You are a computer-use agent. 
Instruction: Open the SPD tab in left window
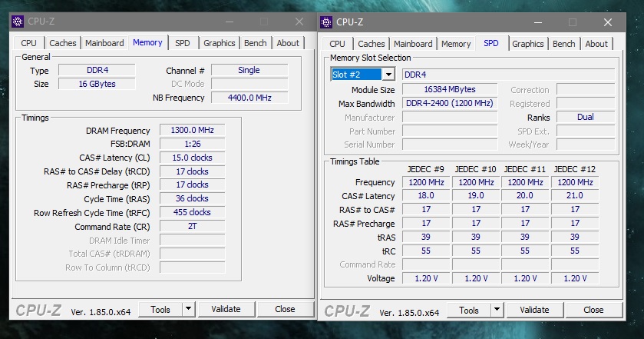(183, 43)
